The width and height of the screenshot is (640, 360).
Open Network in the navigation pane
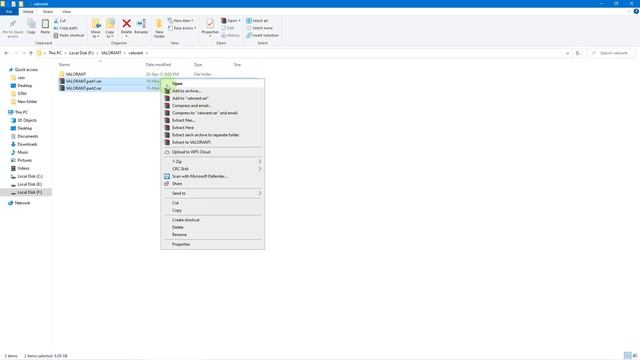(x=22, y=203)
